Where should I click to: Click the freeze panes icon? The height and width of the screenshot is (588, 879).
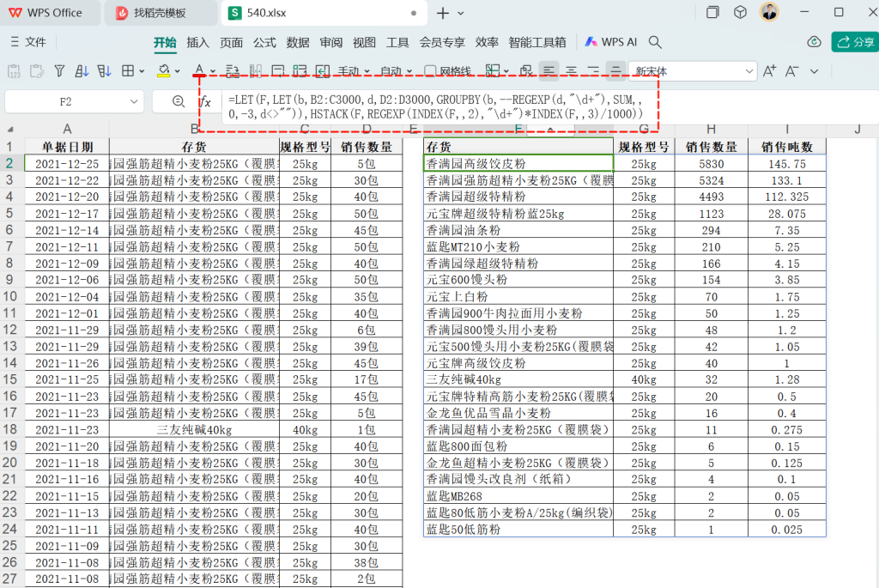[x=492, y=71]
